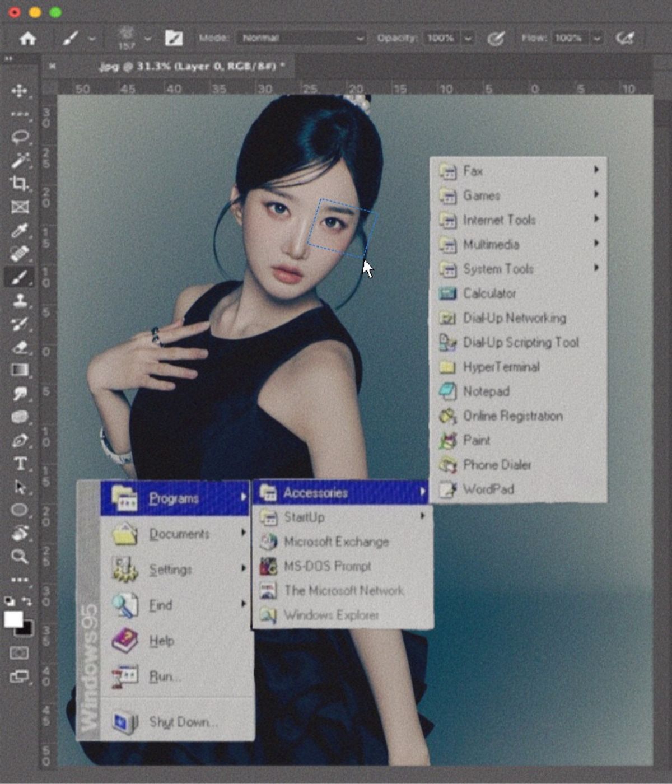Image resolution: width=672 pixels, height=784 pixels.
Task: Choose the Horizontal Type tool
Action: pyautogui.click(x=20, y=464)
